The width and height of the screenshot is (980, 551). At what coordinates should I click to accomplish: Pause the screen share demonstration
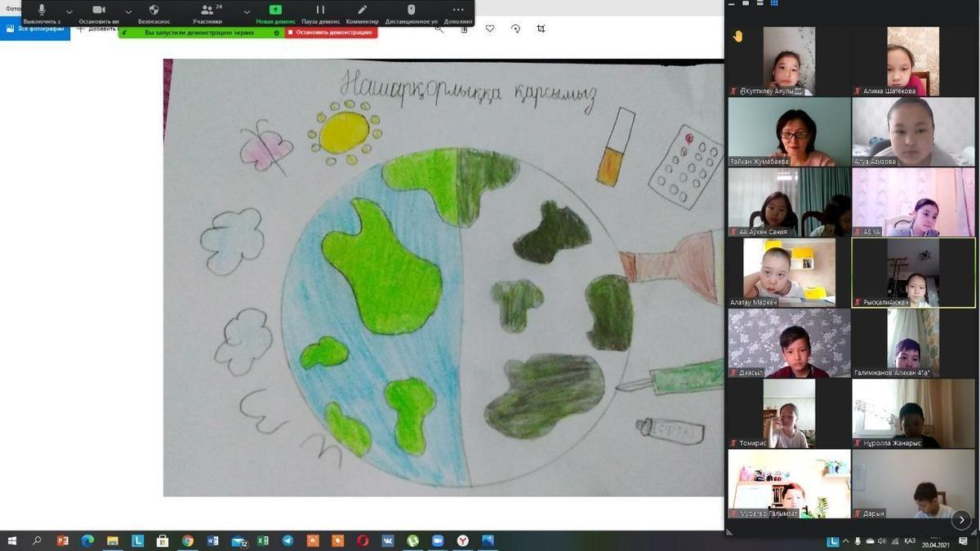point(320,11)
